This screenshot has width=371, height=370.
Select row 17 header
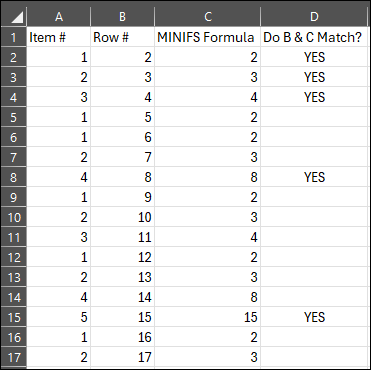14,357
